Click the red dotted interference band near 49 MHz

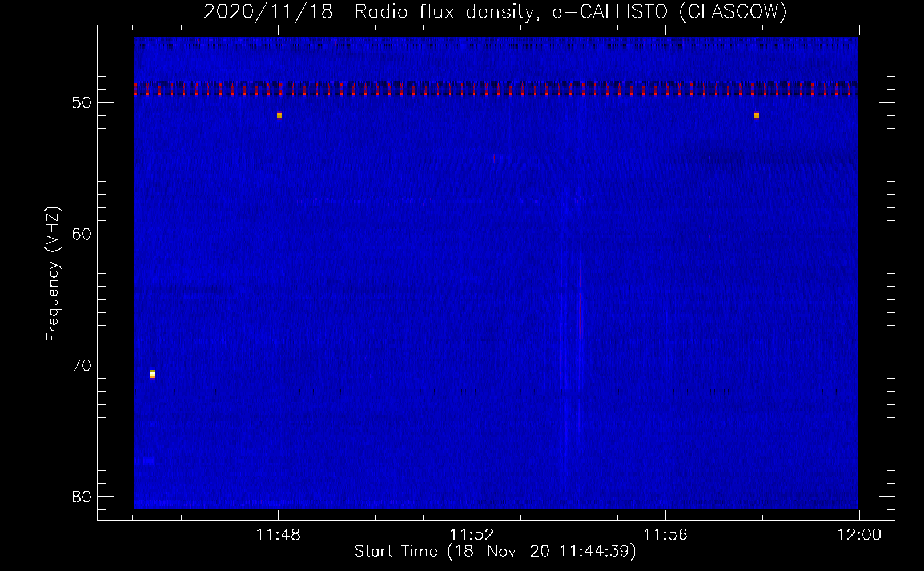tap(496, 89)
